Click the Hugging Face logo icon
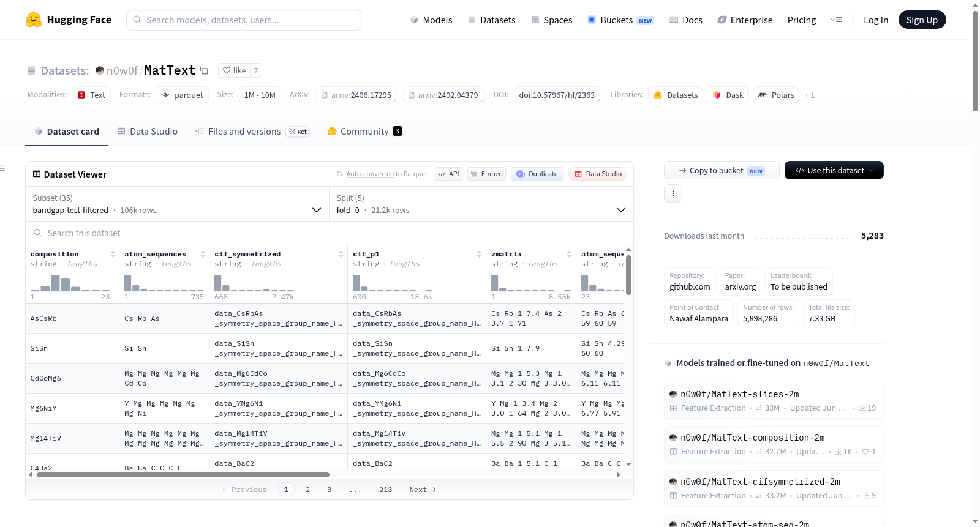 point(34,20)
